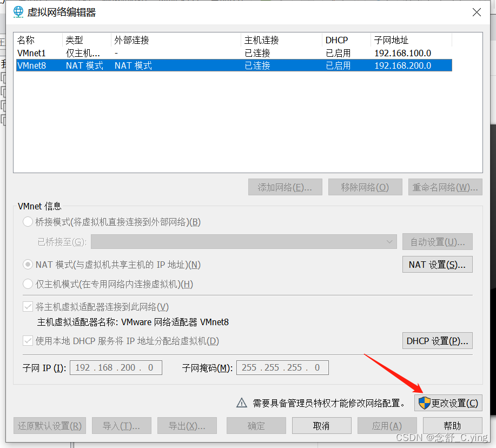
Task: Click subnet address 192.168.100.0 cell
Action: 402,53
